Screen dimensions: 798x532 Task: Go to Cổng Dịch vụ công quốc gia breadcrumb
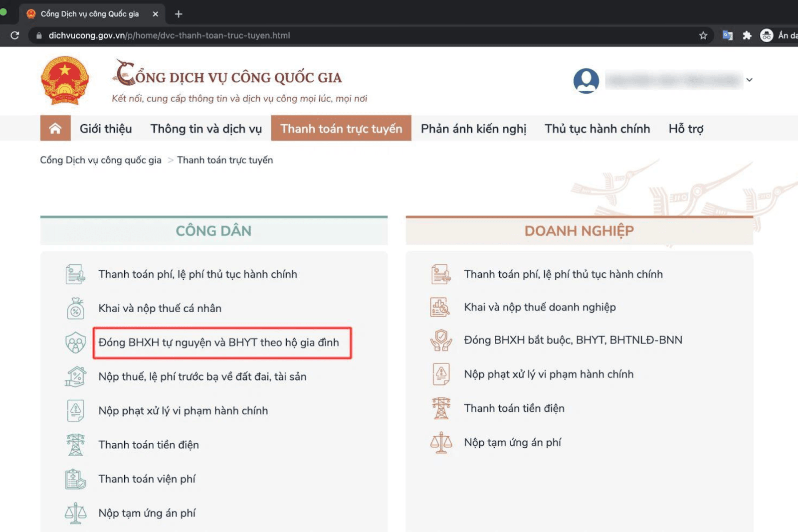[101, 160]
